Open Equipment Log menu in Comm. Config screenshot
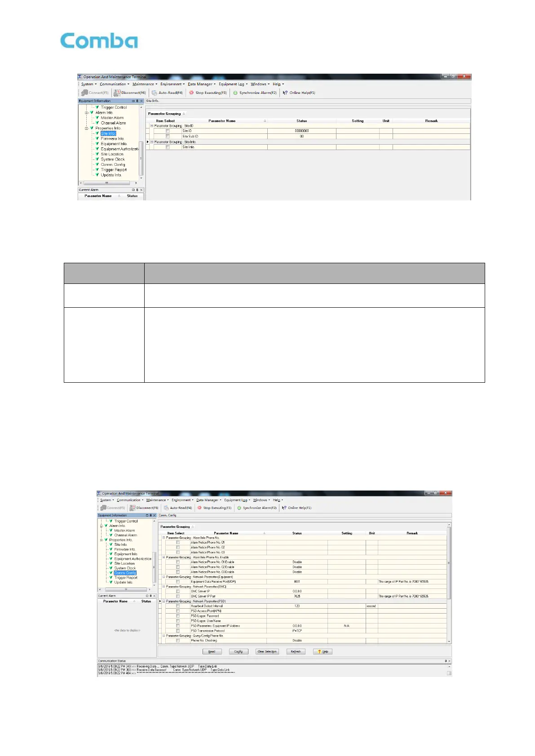The height and width of the screenshot is (756, 535). [x=237, y=500]
